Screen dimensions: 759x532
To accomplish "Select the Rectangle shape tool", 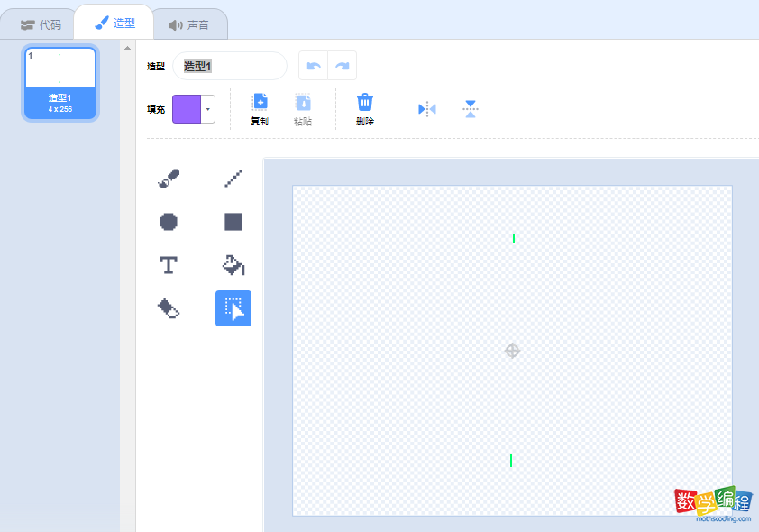I will (x=233, y=222).
